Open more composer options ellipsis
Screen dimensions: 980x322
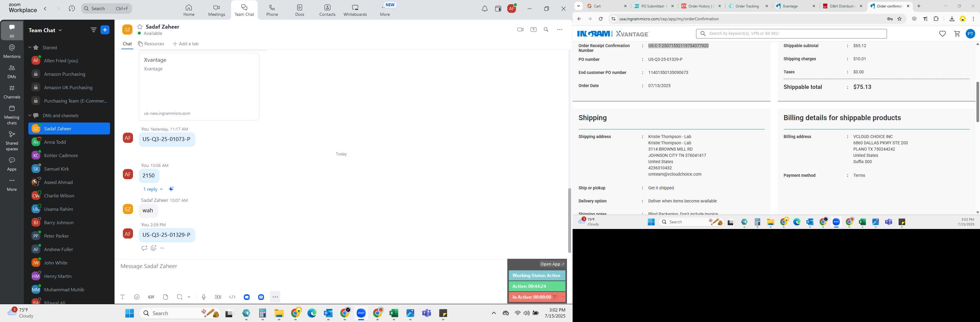coord(275,297)
